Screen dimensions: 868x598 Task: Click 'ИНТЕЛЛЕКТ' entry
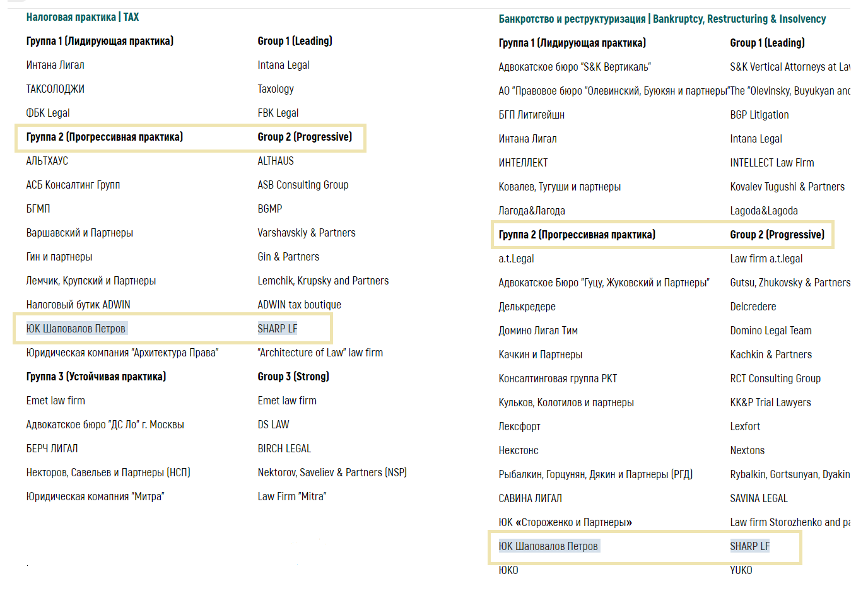point(524,163)
